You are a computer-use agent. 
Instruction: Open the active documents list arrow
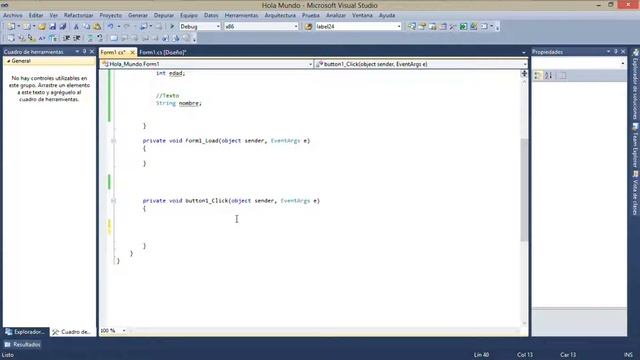coord(524,52)
